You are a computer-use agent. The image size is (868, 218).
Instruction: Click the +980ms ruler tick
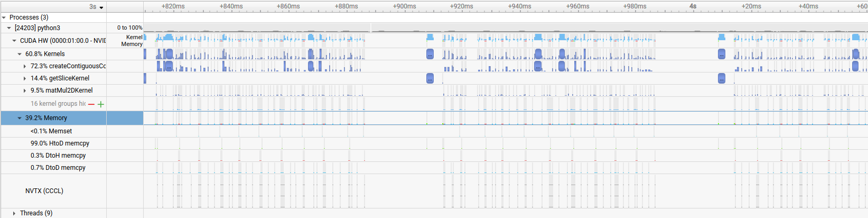634,6
